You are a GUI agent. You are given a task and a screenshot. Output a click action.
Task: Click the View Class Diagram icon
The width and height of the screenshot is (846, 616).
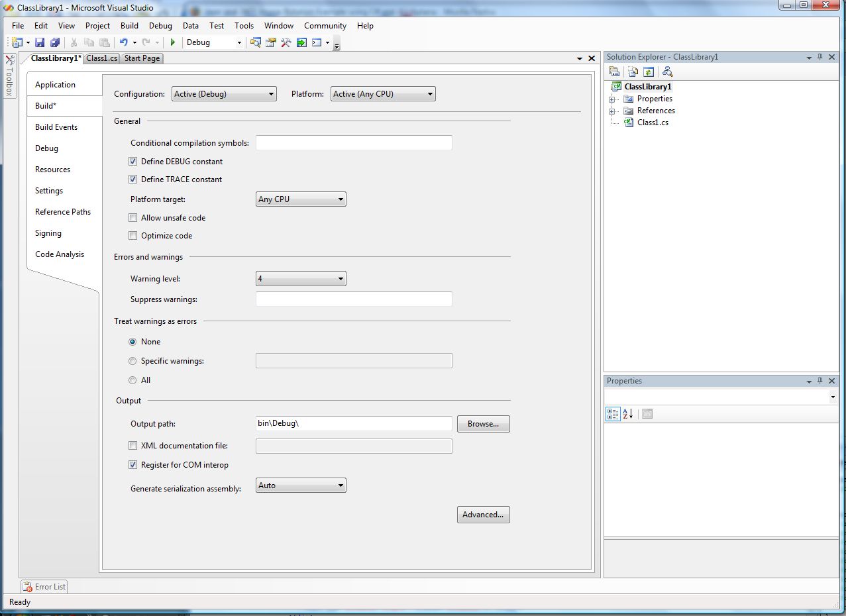click(x=667, y=72)
